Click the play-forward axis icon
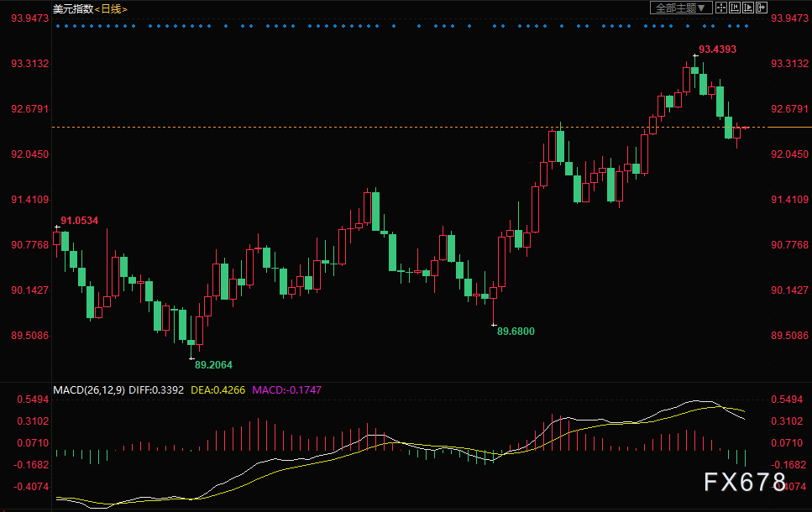The image size is (812, 512). tap(748, 8)
